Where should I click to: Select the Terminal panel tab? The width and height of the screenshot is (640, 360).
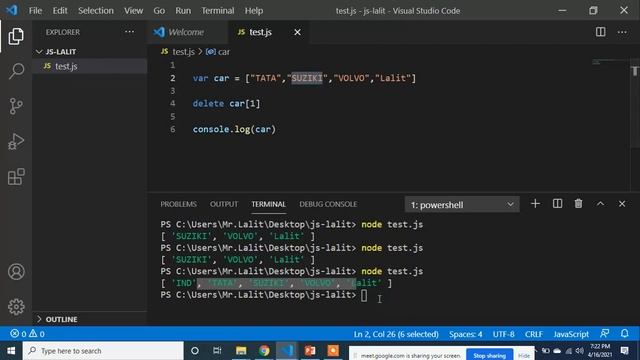coord(268,204)
